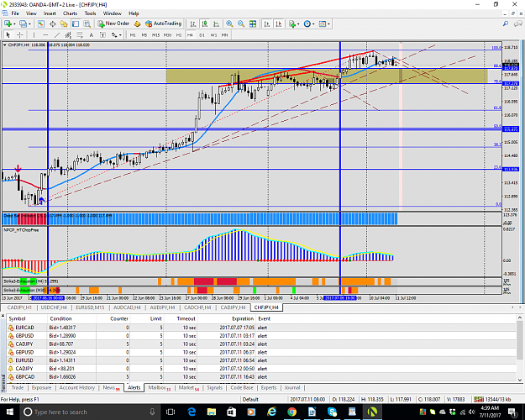This screenshot has height=420, width=525.
Task: Select the Trendline drawing tool
Action: pyautogui.click(x=57, y=34)
